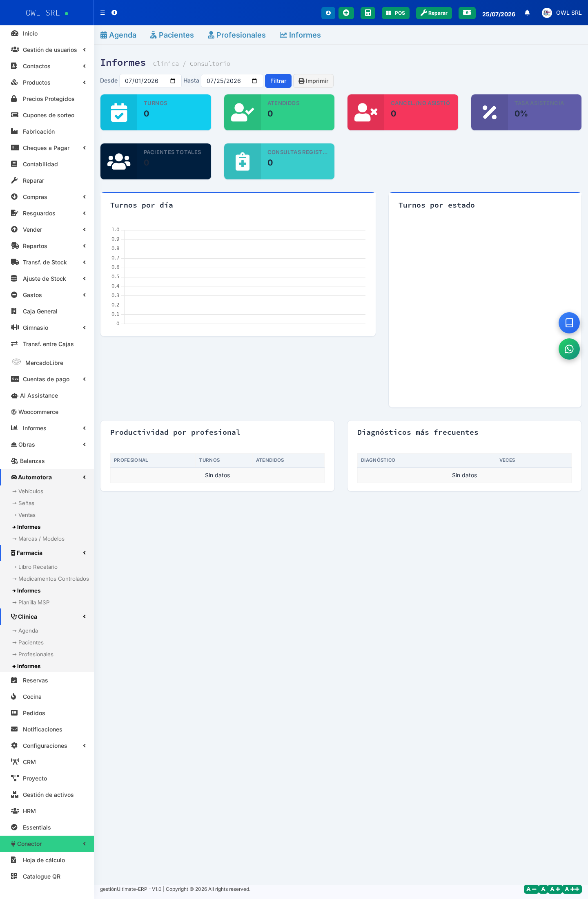Switch to the Pacientes tab
588x899 pixels.
tap(172, 35)
